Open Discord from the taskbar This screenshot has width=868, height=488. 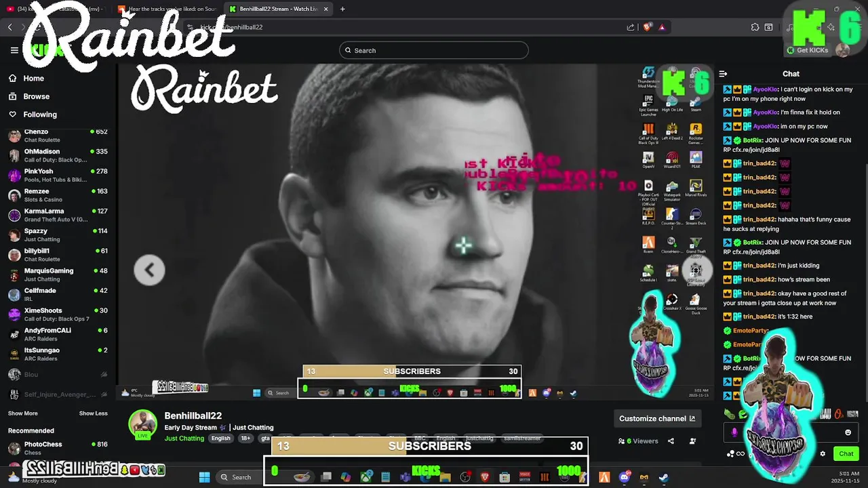624,477
